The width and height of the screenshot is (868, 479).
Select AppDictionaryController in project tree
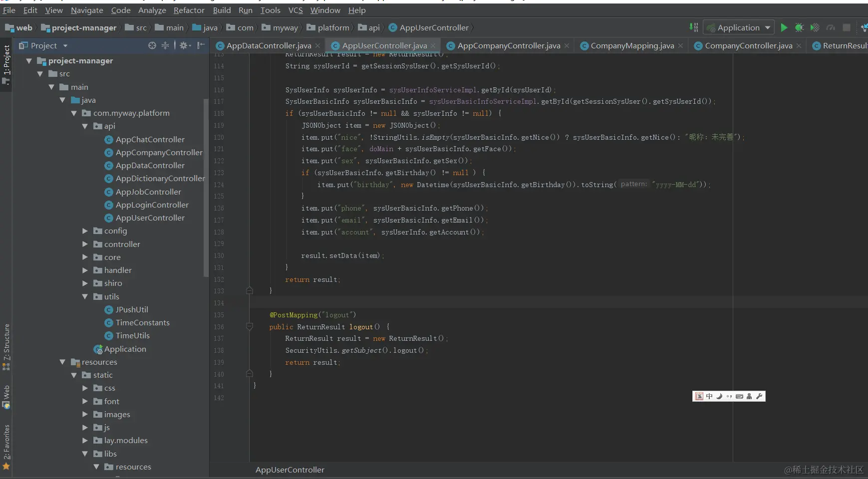160,179
